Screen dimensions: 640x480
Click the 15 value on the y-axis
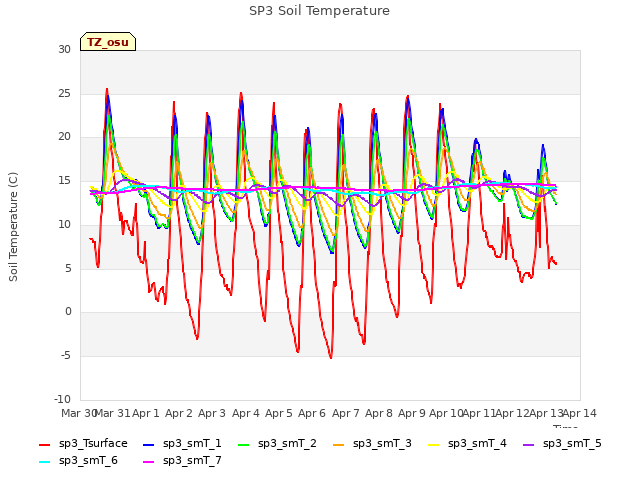64,180
